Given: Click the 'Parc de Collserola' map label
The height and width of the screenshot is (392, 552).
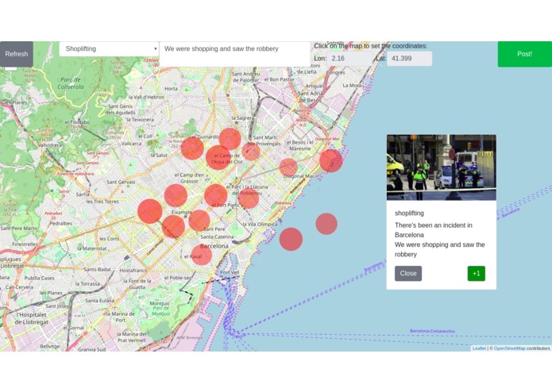Looking at the screenshot, I should tap(71, 83).
